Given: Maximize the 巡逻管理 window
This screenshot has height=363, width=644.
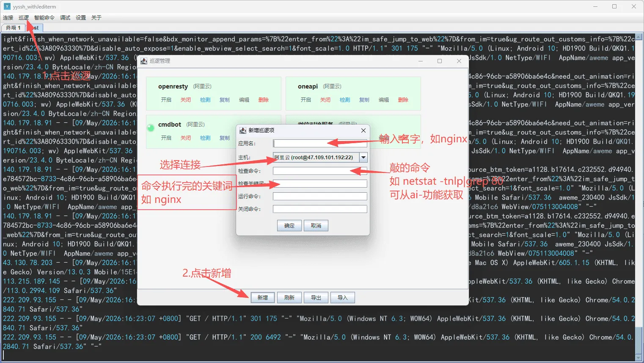Looking at the screenshot, I should coord(440,61).
